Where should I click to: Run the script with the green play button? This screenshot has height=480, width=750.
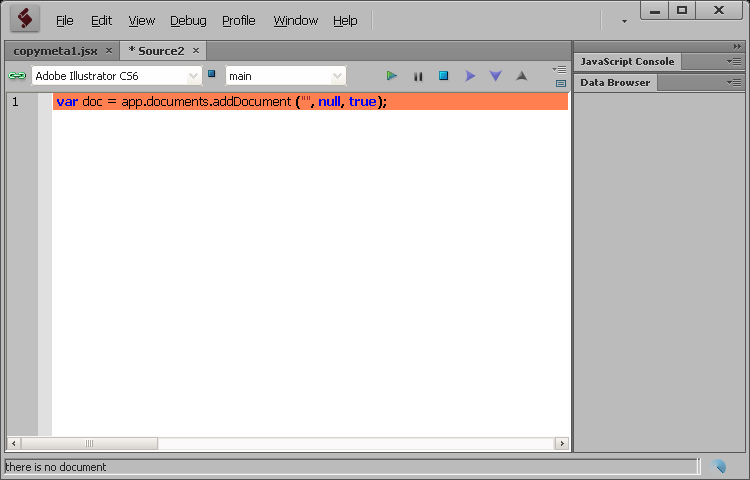point(391,76)
